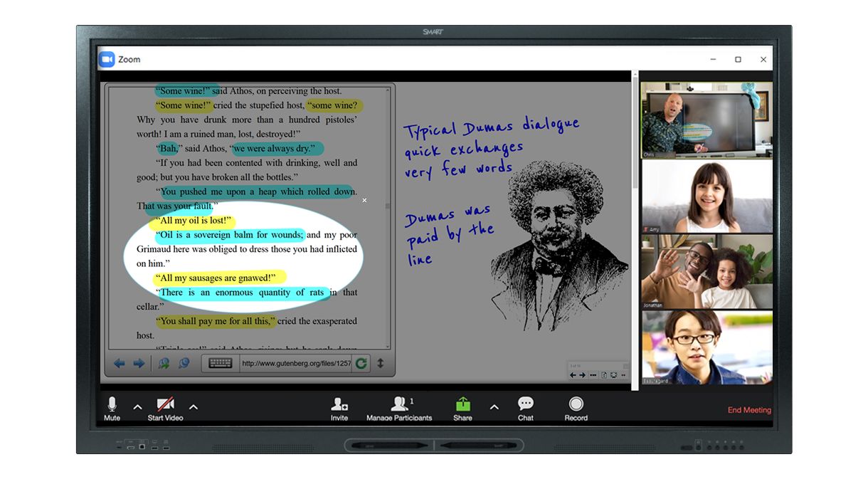Click the green Share screen icon
Image resolution: width=868 pixels, height=489 pixels.
click(463, 404)
